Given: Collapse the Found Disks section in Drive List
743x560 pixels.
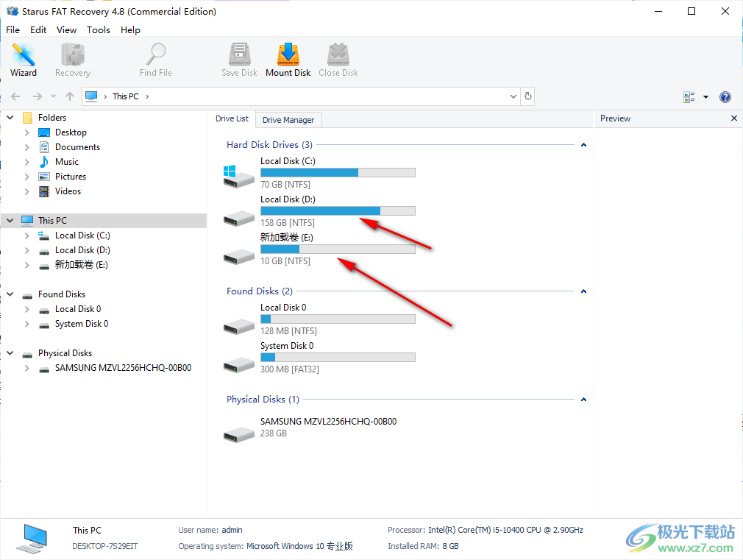Looking at the screenshot, I should pyautogui.click(x=583, y=291).
